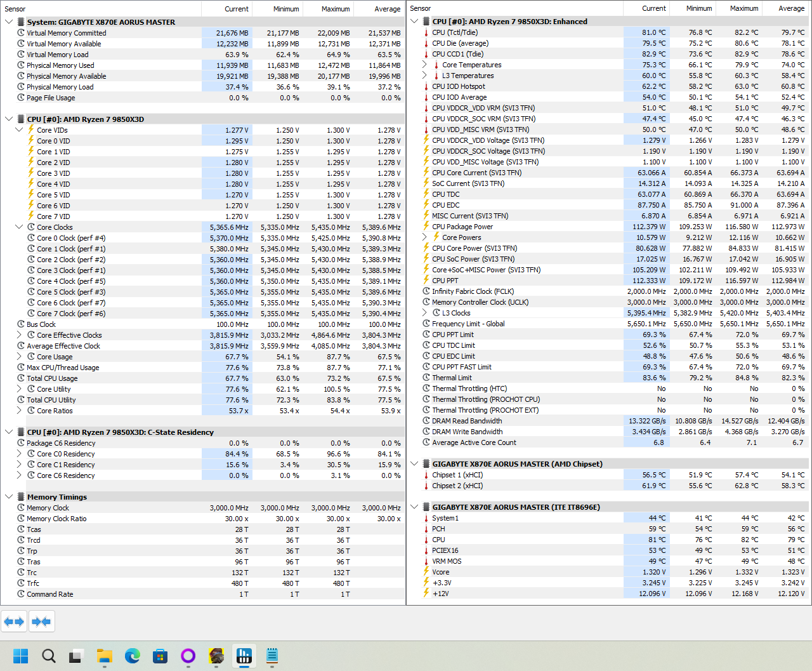Click the Average column header in right pane
This screenshot has height=671, width=812.
[784, 8]
